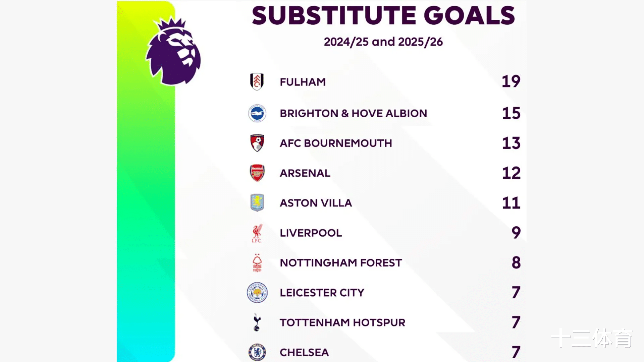Screen dimensions: 644x362
Task: Click the TOTTENHAM HOTSPUR team name
Action: tap(342, 322)
